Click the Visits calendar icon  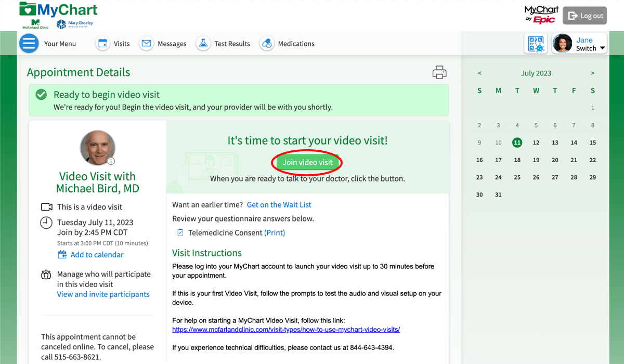point(103,44)
